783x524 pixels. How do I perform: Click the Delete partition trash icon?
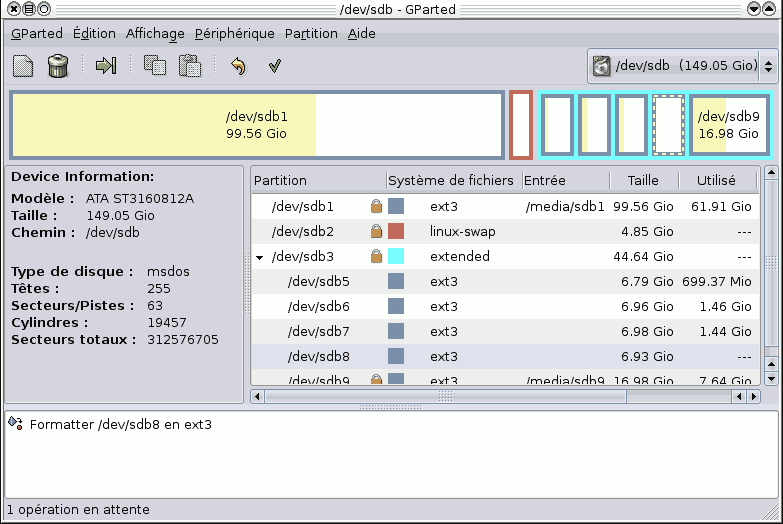coord(58,67)
